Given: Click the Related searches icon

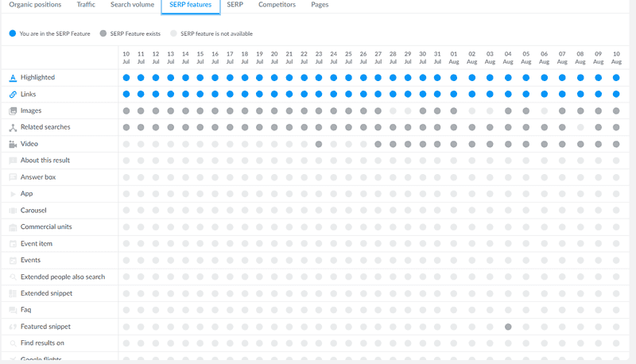Looking at the screenshot, I should pyautogui.click(x=13, y=128).
